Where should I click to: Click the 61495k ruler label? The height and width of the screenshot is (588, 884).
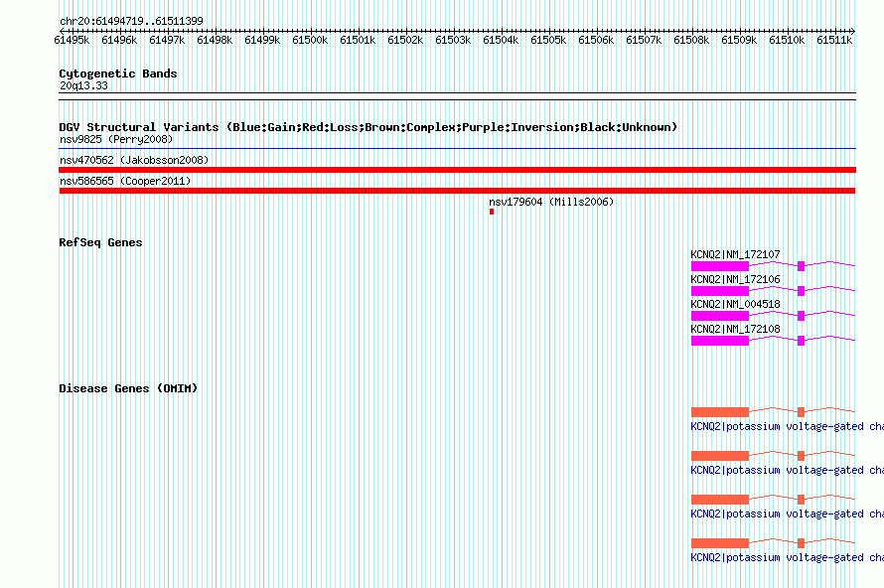coord(72,40)
